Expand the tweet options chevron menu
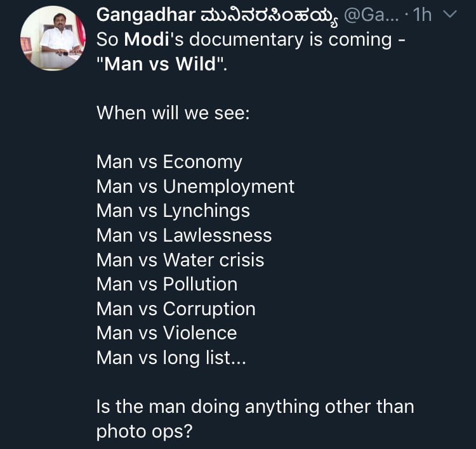This screenshot has width=476, height=449. point(449,14)
